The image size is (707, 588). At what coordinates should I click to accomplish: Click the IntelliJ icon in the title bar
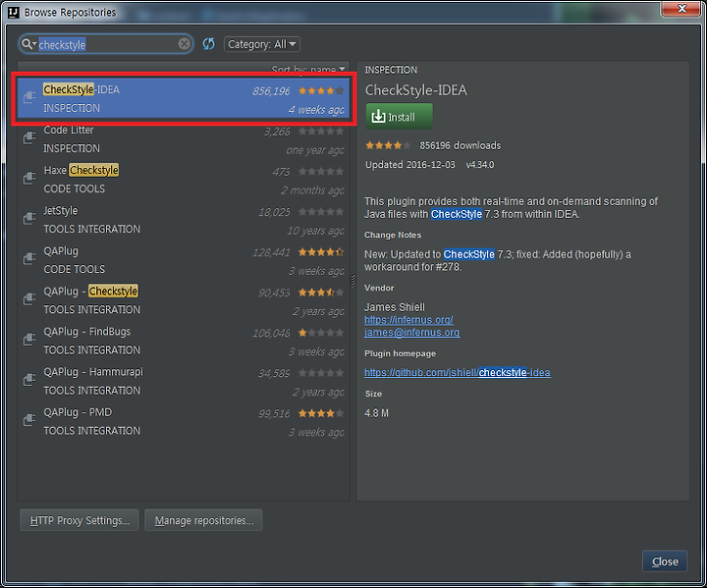(x=14, y=12)
